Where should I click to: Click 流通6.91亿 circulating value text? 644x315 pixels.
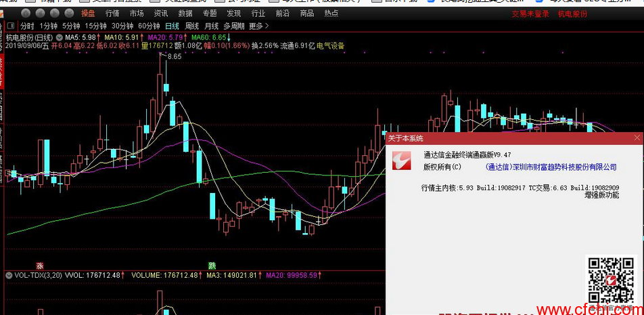298,45
